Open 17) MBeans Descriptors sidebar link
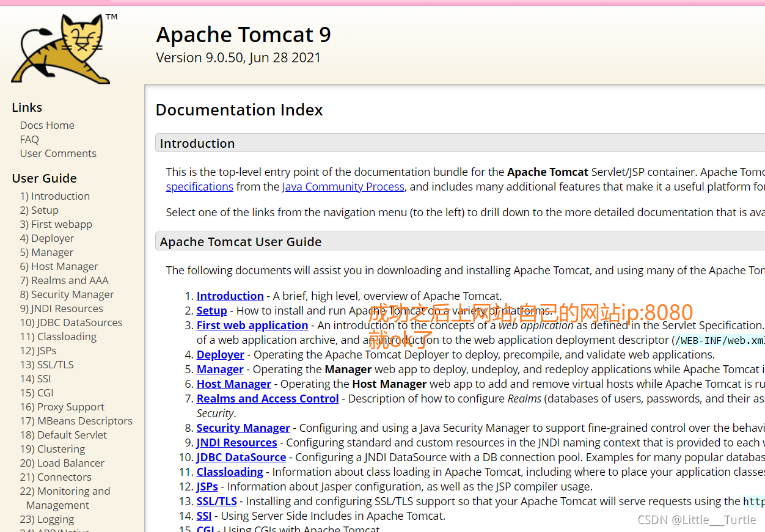 click(76, 421)
